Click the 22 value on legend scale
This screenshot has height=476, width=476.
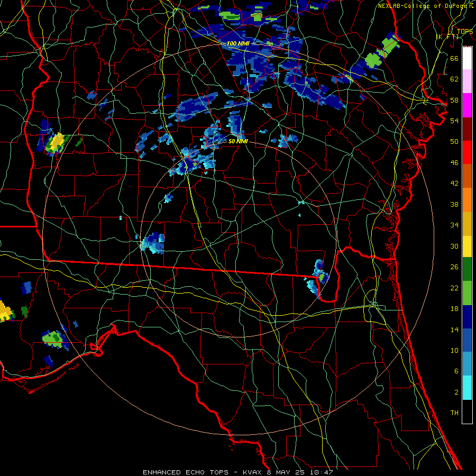(454, 288)
